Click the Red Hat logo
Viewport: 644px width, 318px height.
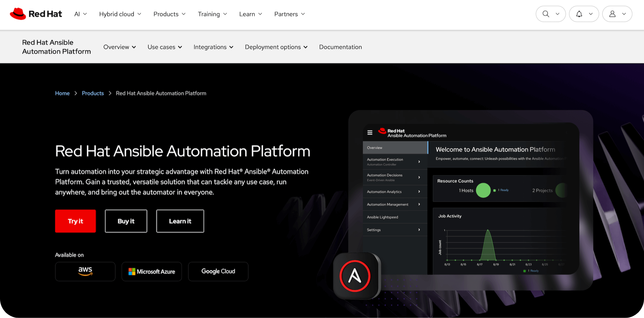[x=35, y=14]
